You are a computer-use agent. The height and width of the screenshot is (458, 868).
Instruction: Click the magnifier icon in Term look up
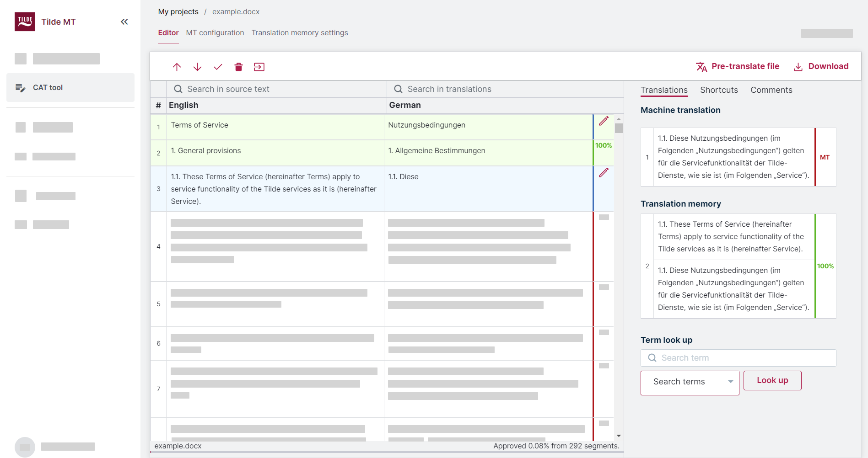click(x=652, y=358)
